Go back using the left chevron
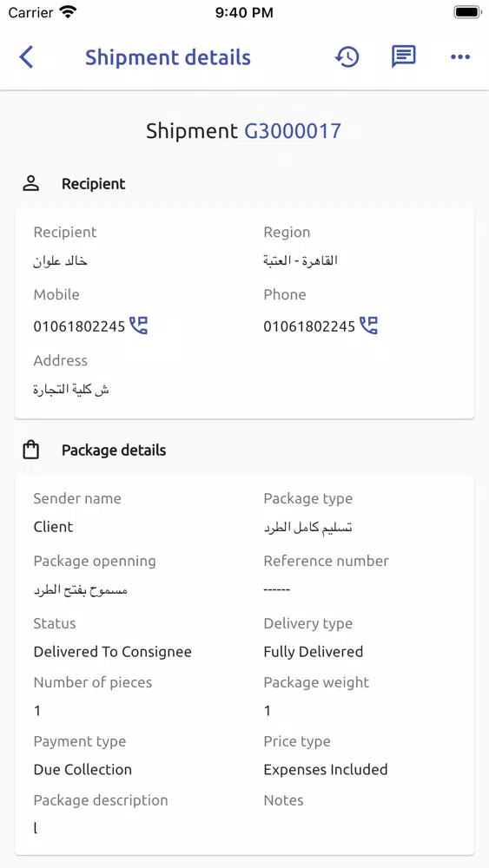This screenshot has width=489, height=868. coord(27,57)
